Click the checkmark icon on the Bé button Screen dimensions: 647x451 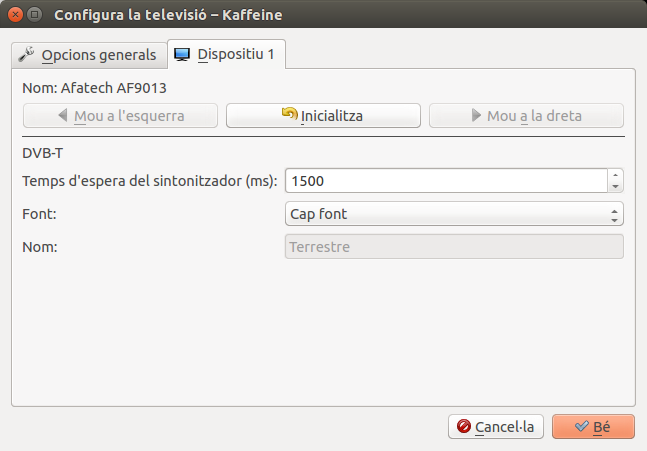(x=581, y=427)
